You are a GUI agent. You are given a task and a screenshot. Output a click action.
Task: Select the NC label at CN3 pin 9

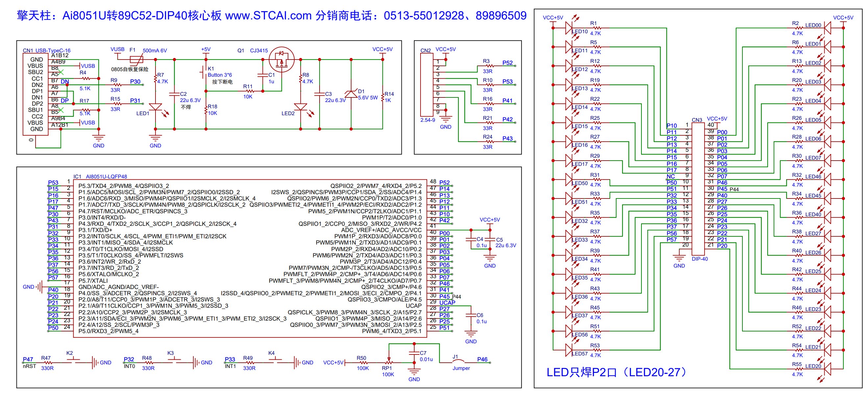(670, 176)
